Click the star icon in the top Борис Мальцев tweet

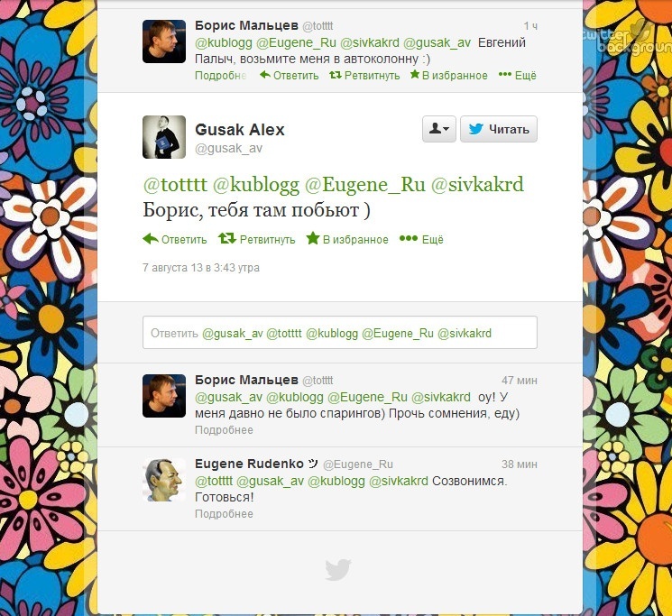point(414,75)
